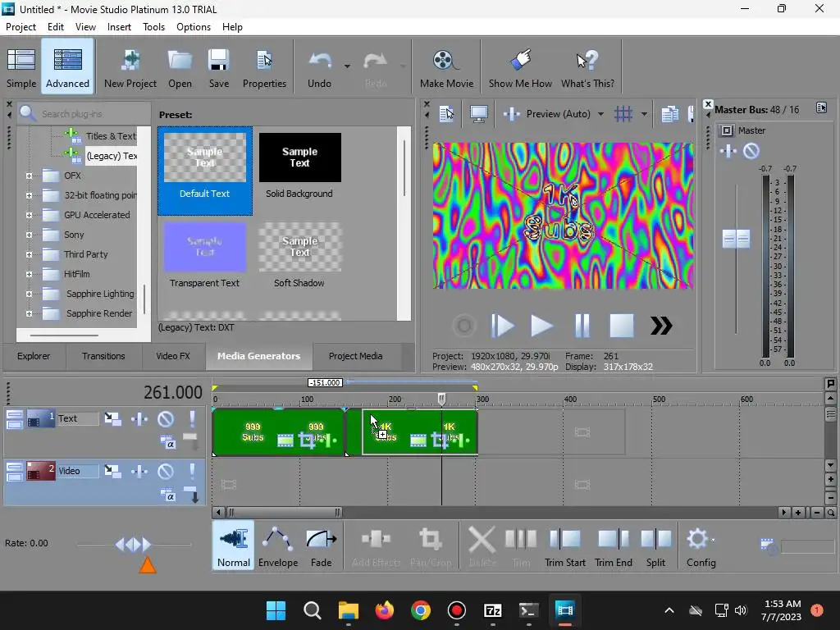Expand the Sapphire Lighting folder
840x630 pixels.
(29, 294)
